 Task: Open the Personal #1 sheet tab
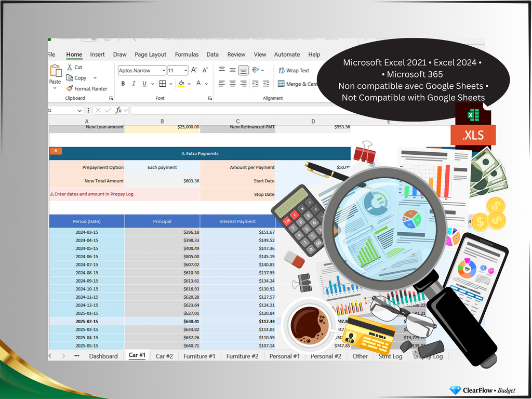[284, 356]
